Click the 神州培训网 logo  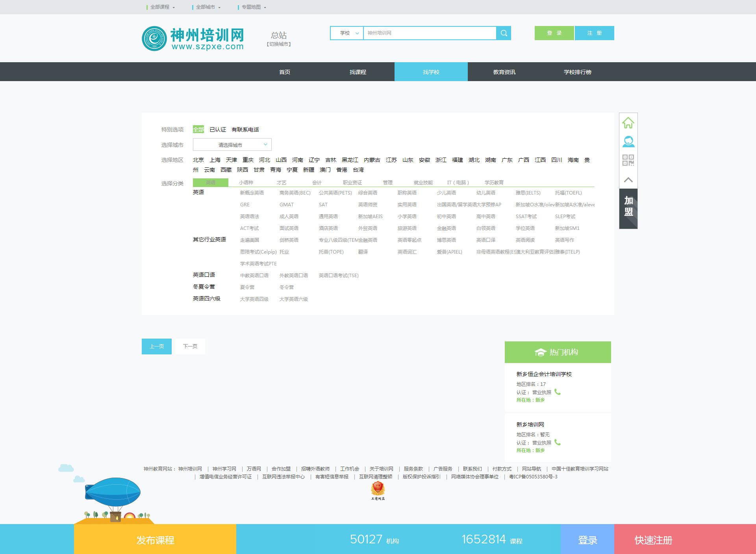click(x=193, y=39)
